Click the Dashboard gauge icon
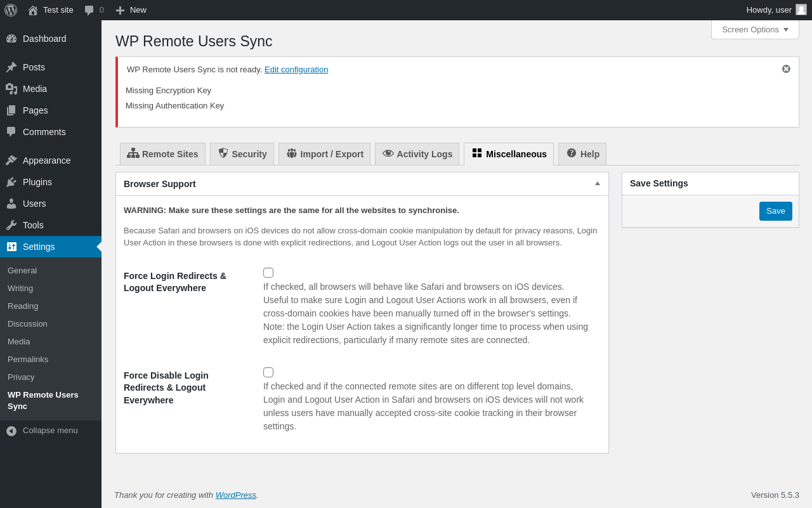 pyautogui.click(x=11, y=39)
